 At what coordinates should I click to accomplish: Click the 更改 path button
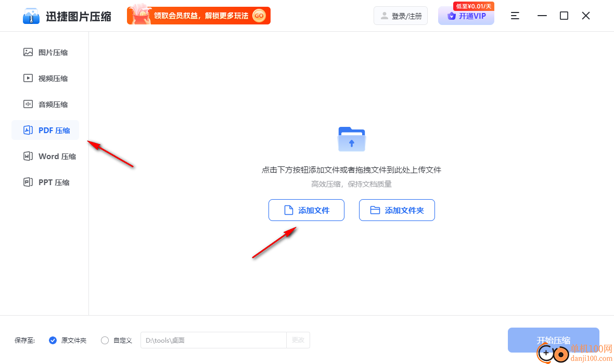point(298,340)
